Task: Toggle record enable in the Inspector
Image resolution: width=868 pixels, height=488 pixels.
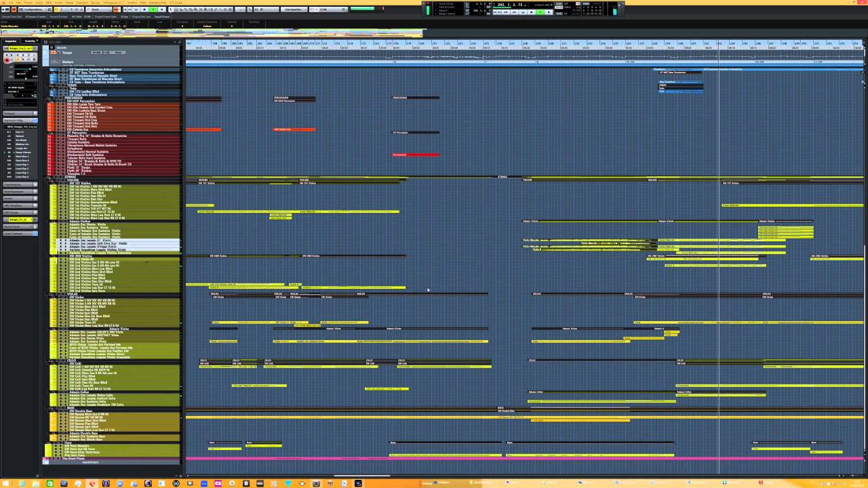Action: 7,60
